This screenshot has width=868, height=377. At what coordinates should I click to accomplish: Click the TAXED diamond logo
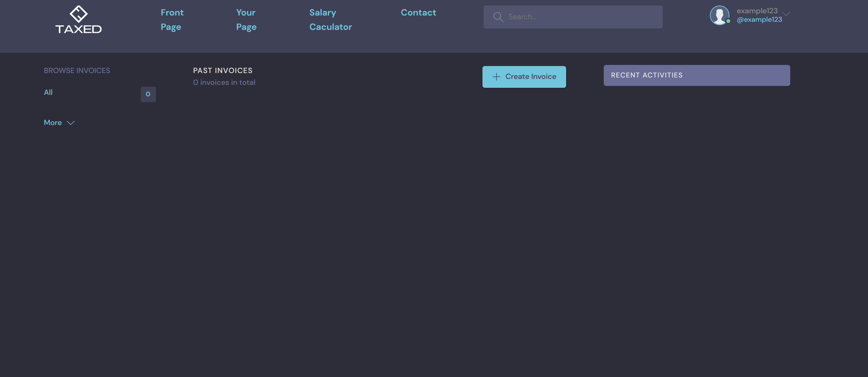coord(79,14)
